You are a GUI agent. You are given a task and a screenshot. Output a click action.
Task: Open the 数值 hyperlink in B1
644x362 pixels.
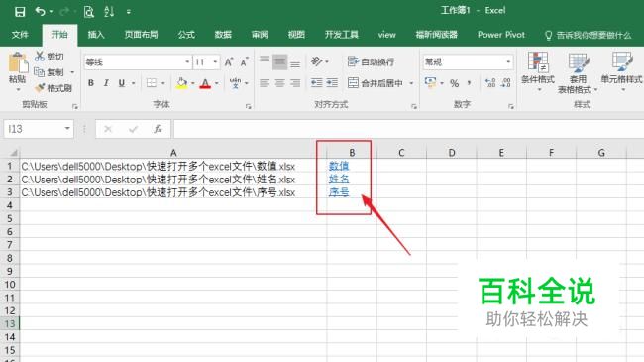(x=339, y=167)
